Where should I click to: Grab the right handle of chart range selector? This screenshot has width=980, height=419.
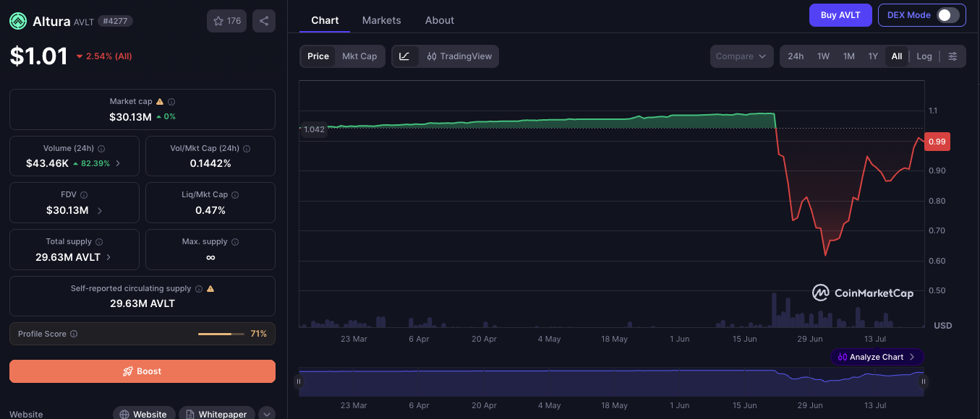click(924, 381)
